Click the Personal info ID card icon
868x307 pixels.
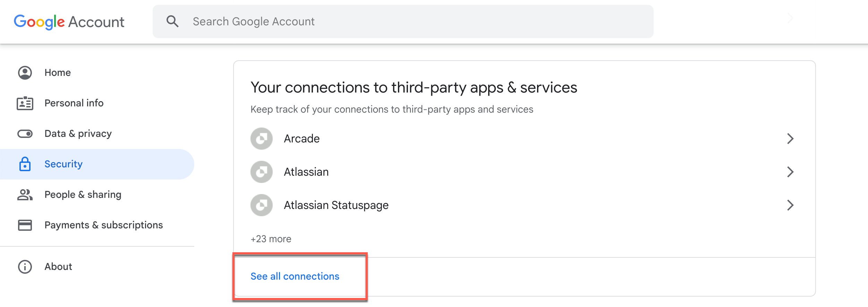click(25, 103)
